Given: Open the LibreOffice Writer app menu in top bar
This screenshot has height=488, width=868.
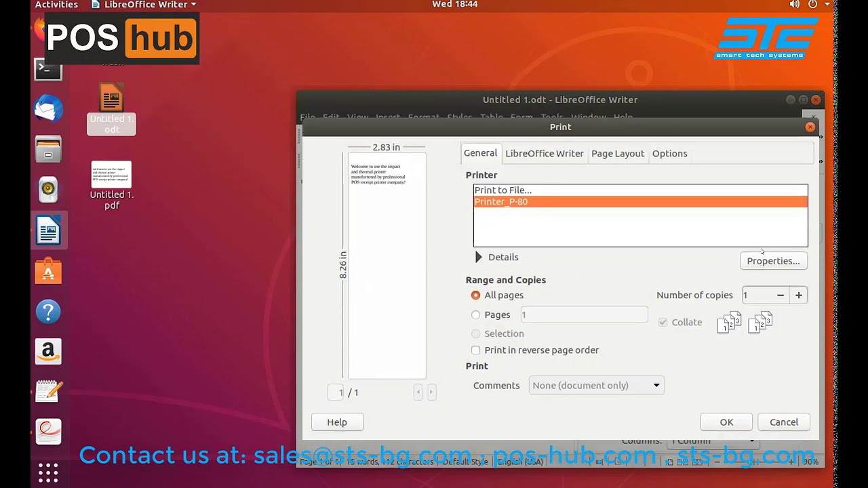Looking at the screenshot, I should [x=144, y=5].
